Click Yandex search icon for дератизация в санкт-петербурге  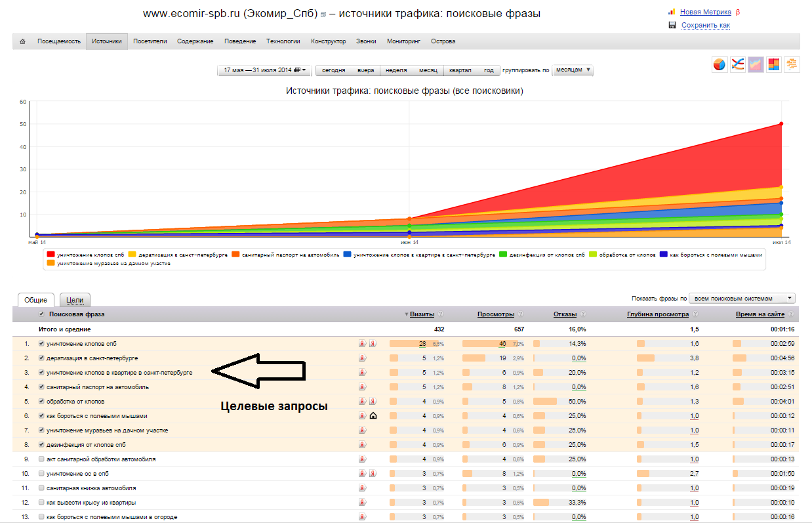click(x=361, y=358)
